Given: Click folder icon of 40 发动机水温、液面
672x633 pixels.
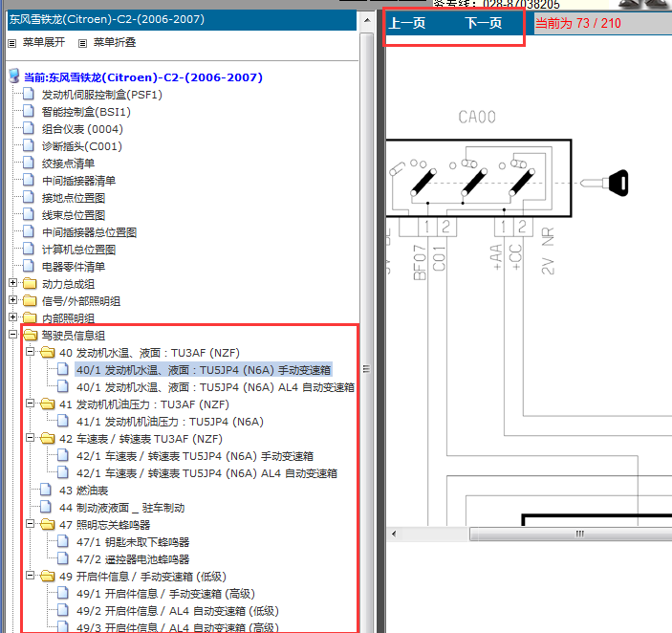Looking at the screenshot, I should click(x=47, y=352).
